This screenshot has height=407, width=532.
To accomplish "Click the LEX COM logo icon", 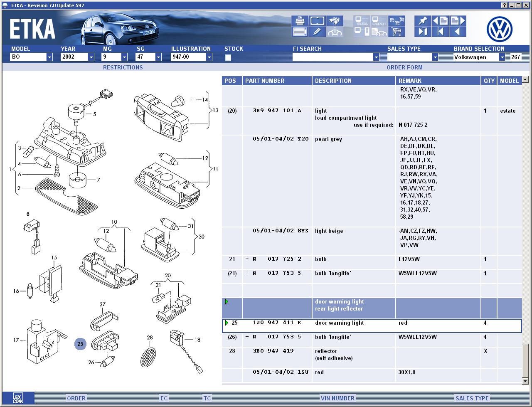I will [18, 398].
